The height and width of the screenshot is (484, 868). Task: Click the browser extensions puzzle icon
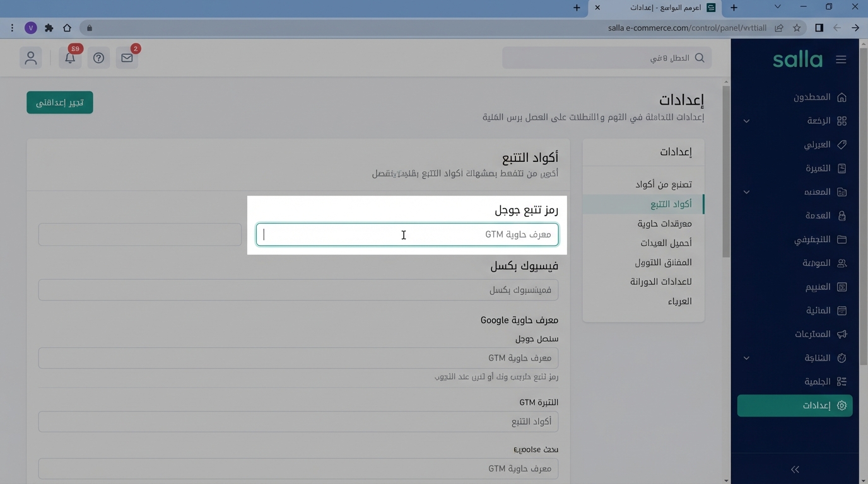point(49,28)
